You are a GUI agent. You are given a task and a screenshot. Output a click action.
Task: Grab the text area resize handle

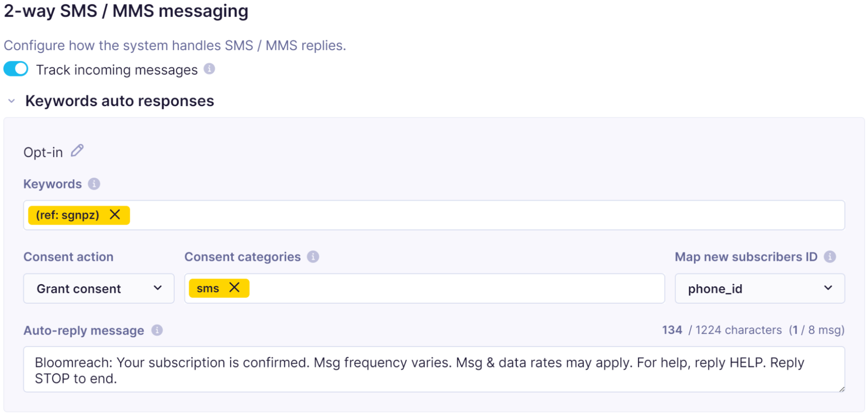pyautogui.click(x=842, y=389)
